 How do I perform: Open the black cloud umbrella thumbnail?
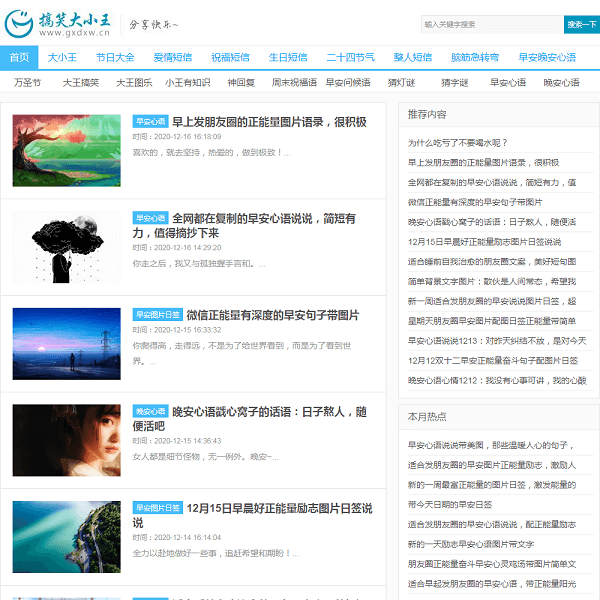click(67, 247)
